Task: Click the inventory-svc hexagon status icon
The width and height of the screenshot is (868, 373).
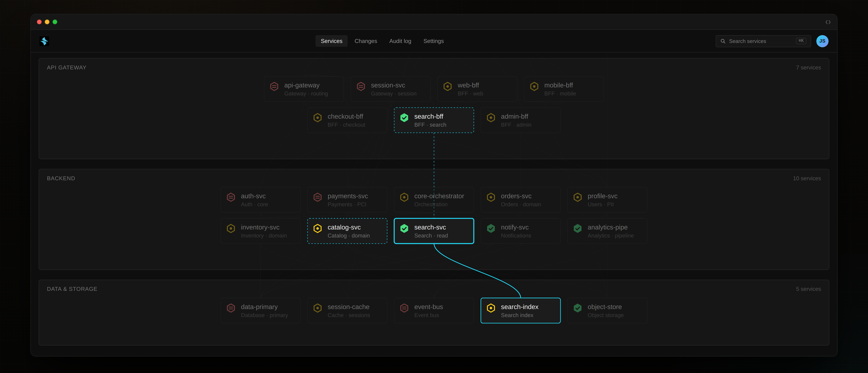Action: [231, 229]
